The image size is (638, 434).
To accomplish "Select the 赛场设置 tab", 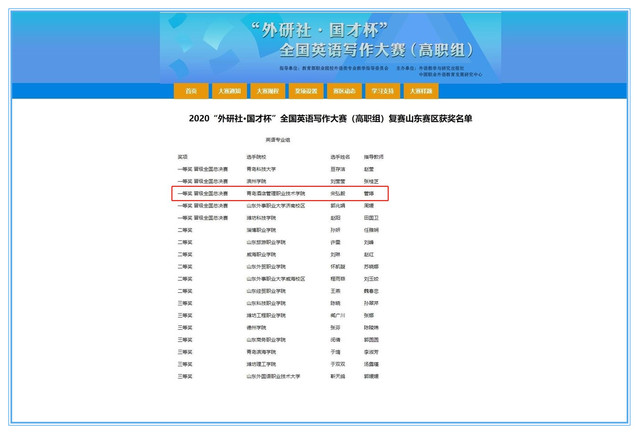I will (x=306, y=91).
